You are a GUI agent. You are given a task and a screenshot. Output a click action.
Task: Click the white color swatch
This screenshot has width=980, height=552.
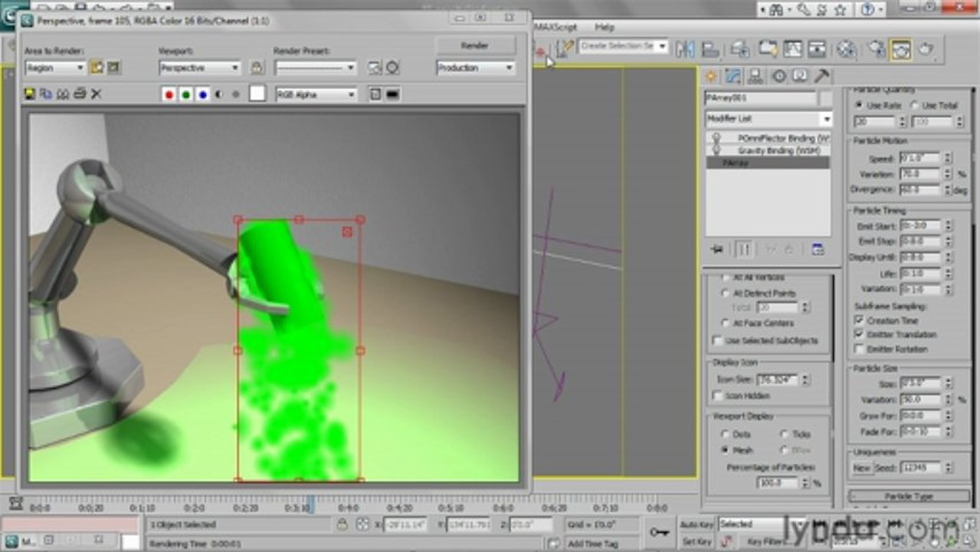(257, 94)
